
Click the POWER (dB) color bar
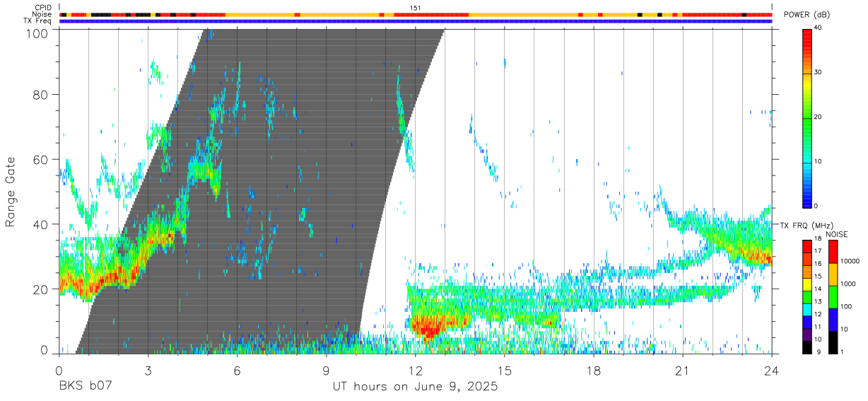coord(807,117)
